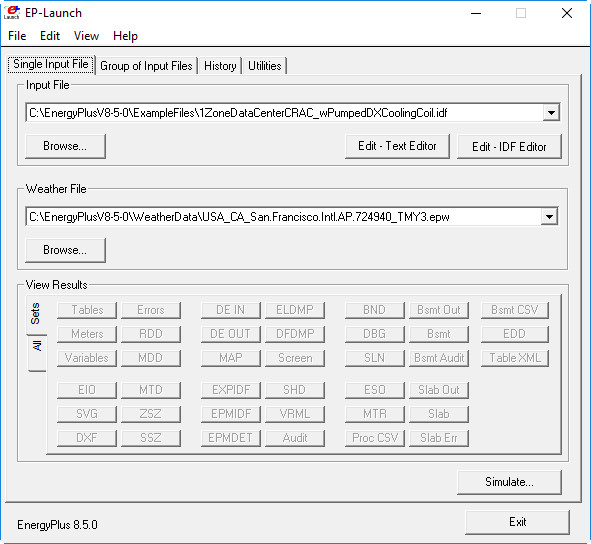591x544 pixels.
Task: Click the Proc CSV results button
Action: coord(375,438)
